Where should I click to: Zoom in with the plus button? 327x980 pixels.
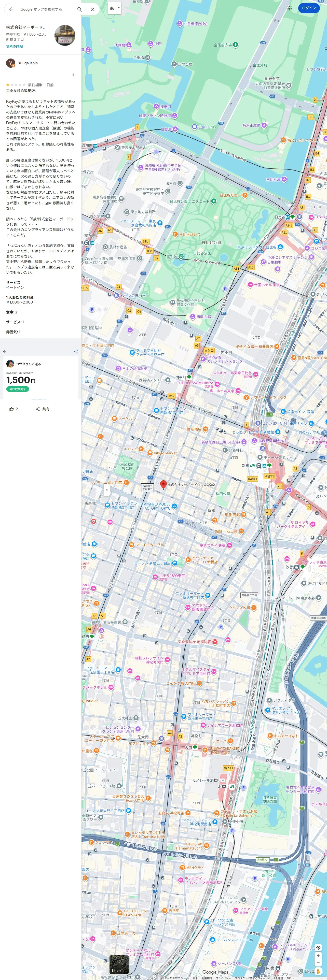pos(318,956)
